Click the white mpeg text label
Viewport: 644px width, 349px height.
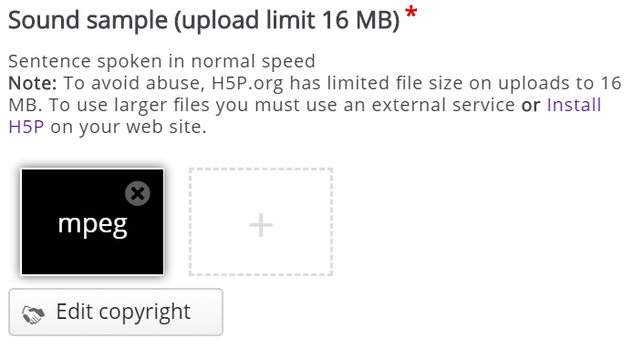(93, 225)
